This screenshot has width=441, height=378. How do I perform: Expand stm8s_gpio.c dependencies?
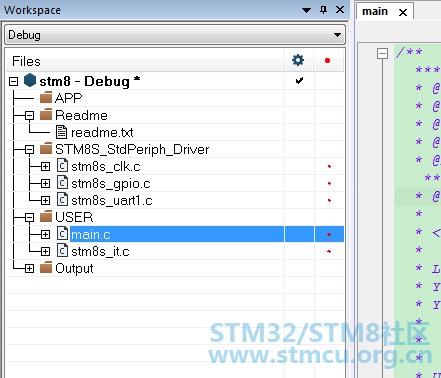click(x=45, y=183)
